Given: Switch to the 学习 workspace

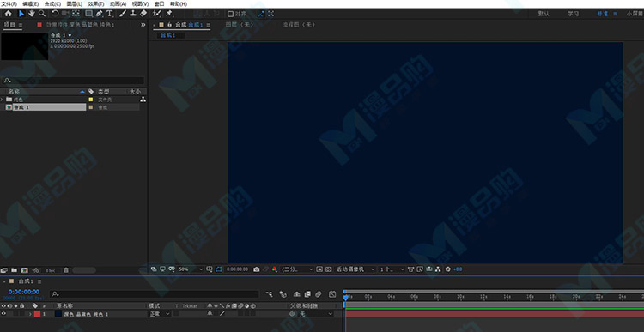Looking at the screenshot, I should (x=574, y=14).
